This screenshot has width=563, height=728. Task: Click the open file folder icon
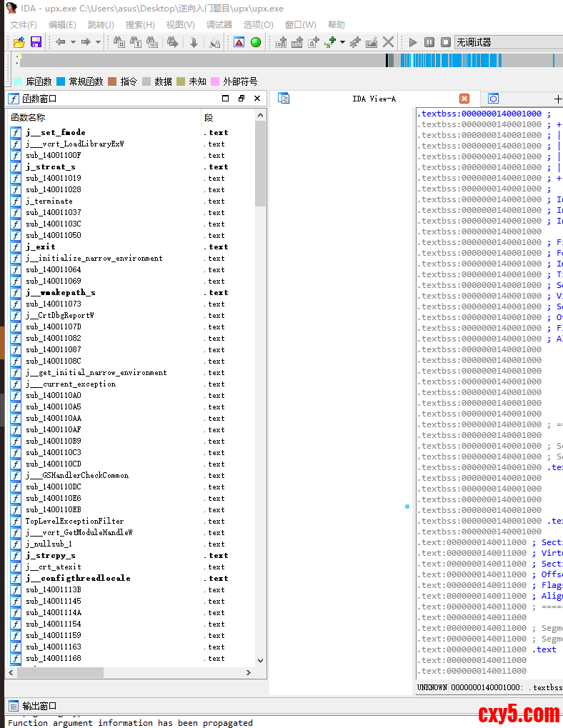[x=19, y=42]
